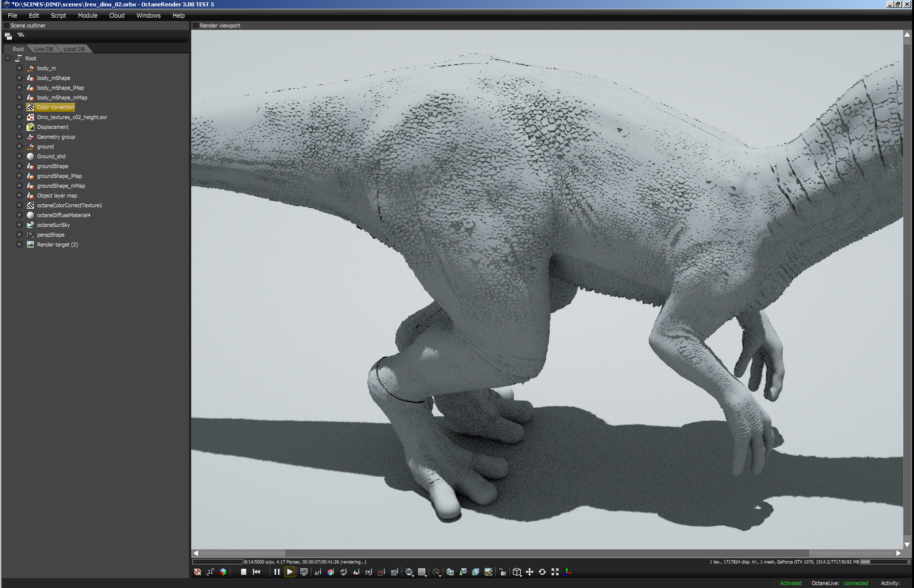This screenshot has height=588, width=914.
Task: Restart the render with the rewind button
Action: pos(256,572)
